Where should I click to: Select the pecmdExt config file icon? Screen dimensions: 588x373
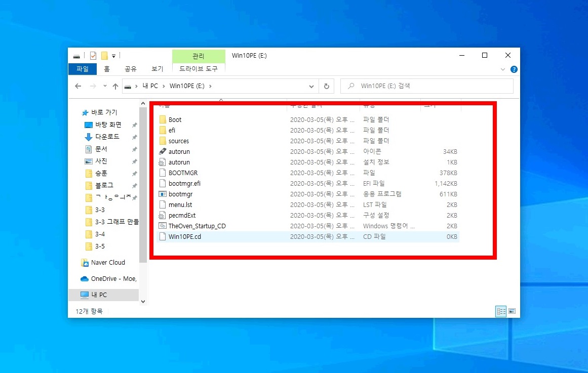click(163, 215)
